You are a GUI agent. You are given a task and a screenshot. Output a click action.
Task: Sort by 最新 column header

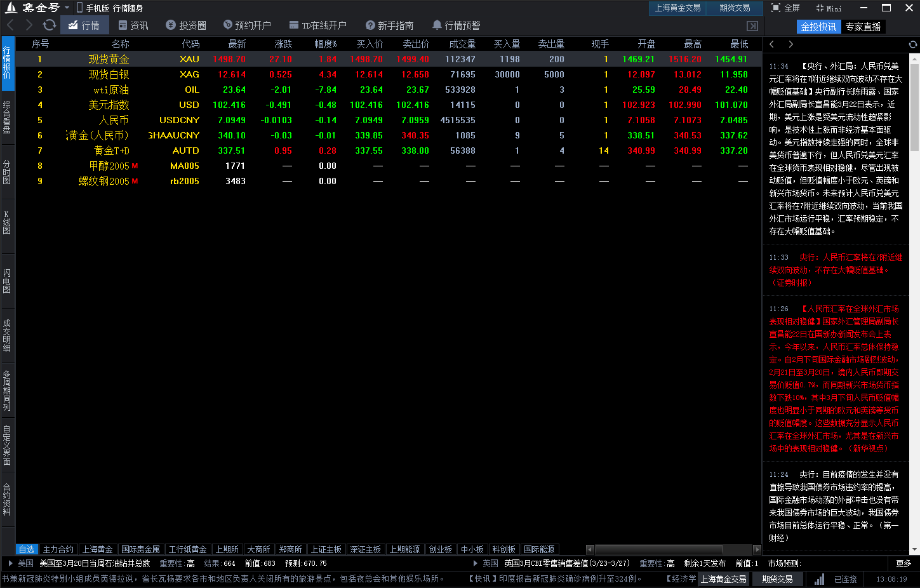point(237,44)
